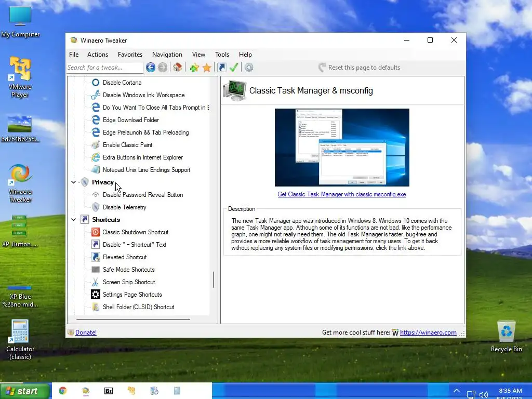
Task: Open the Favorites menu
Action: coord(130,54)
